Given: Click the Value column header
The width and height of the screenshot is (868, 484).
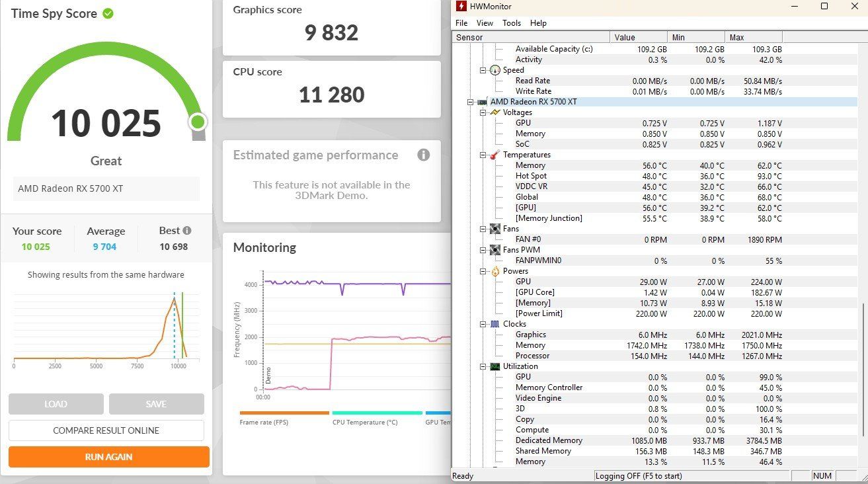Looking at the screenshot, I should (639, 38).
